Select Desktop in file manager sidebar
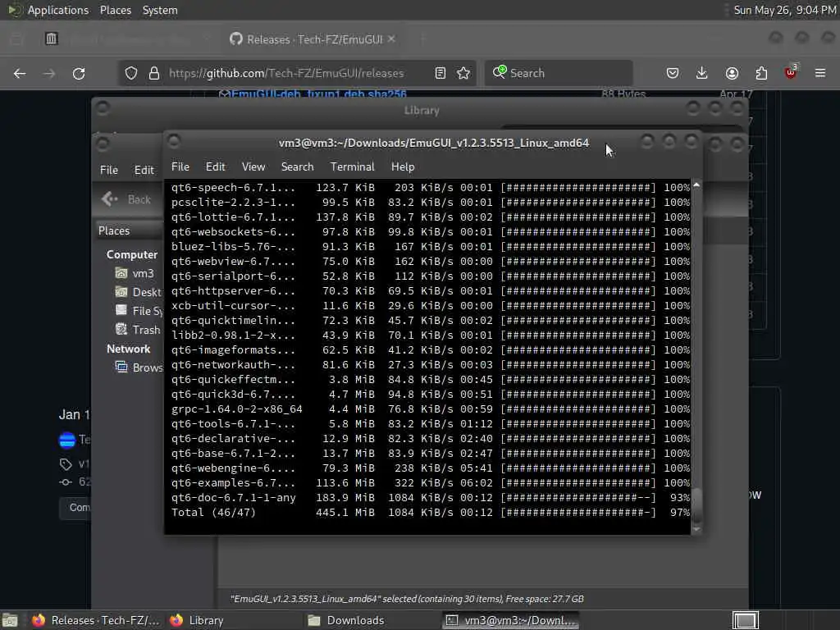Image resolution: width=840 pixels, height=630 pixels. pos(138,292)
